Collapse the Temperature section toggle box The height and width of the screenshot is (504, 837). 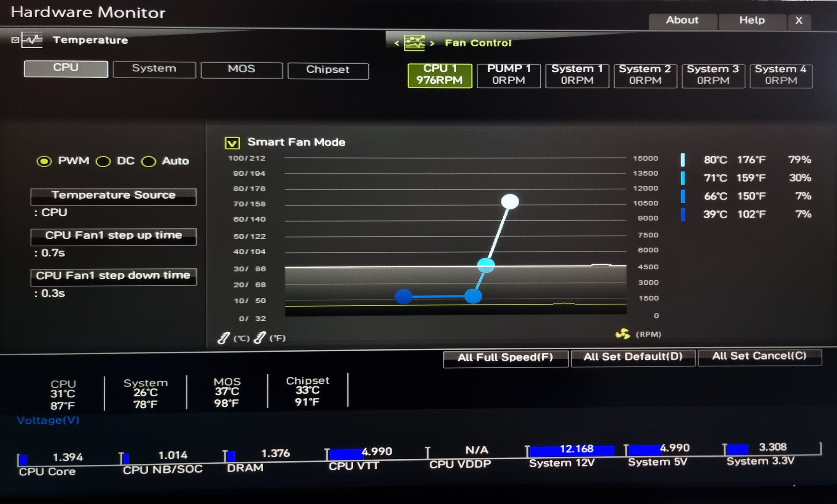15,40
